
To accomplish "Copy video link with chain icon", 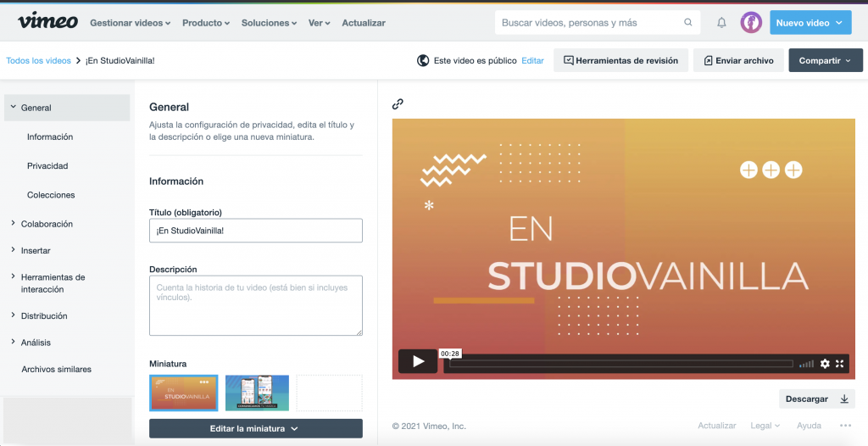I will click(x=398, y=103).
